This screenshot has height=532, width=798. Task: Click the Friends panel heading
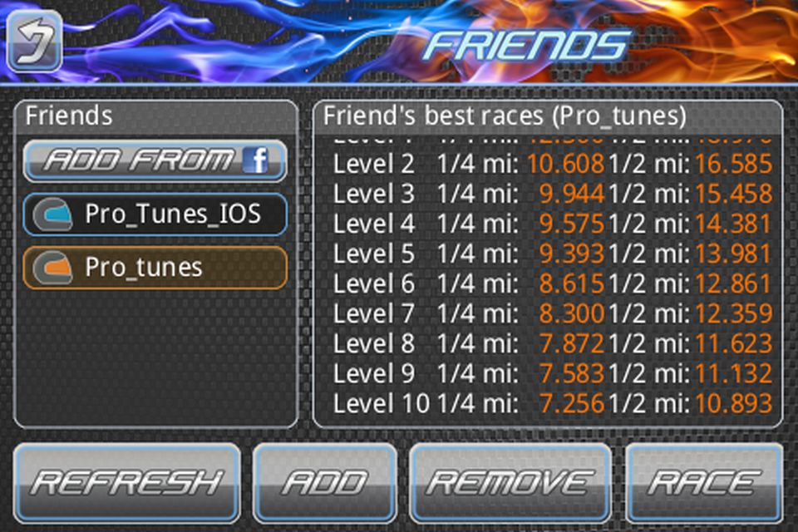click(x=69, y=116)
